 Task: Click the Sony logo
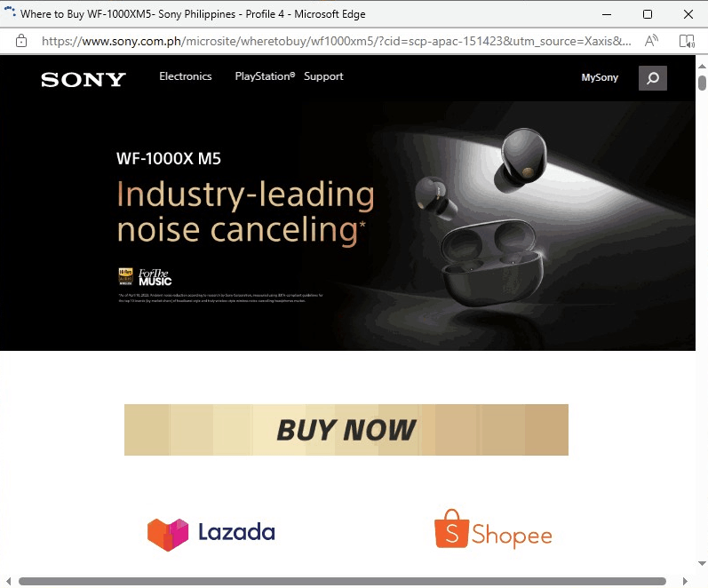84,79
